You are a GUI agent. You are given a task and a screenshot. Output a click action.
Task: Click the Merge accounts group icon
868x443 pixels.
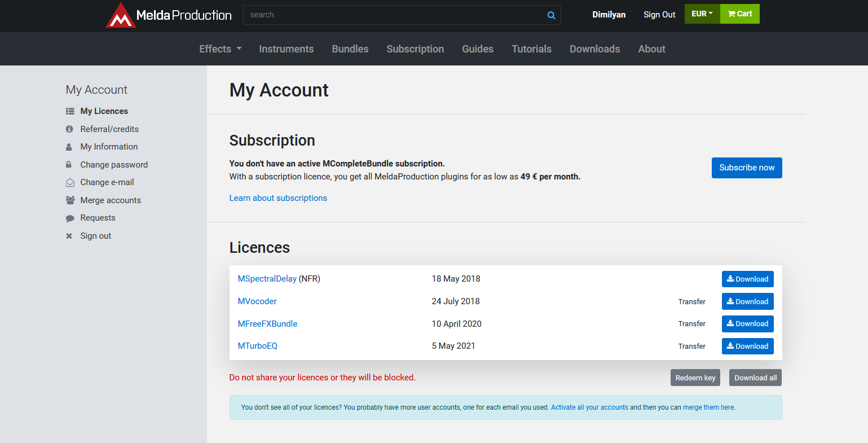[70, 200]
